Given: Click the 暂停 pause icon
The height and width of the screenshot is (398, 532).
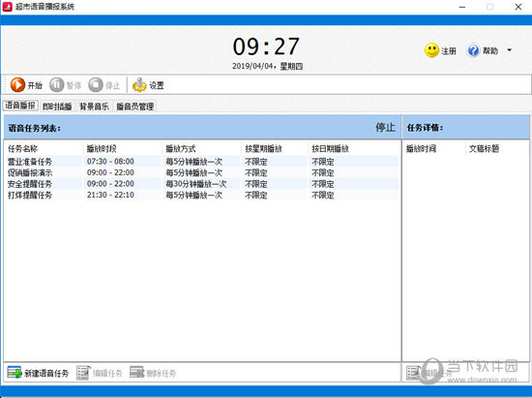Looking at the screenshot, I should pyautogui.click(x=57, y=85).
